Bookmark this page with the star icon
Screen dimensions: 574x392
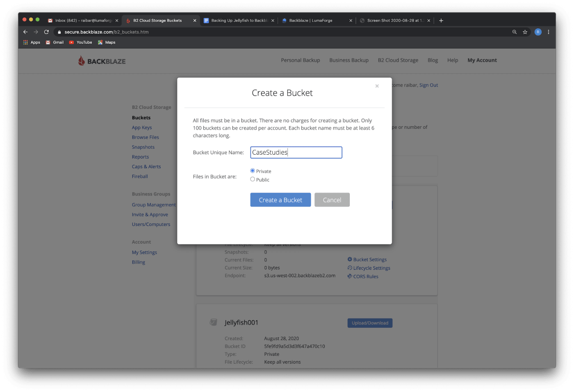pyautogui.click(x=525, y=32)
